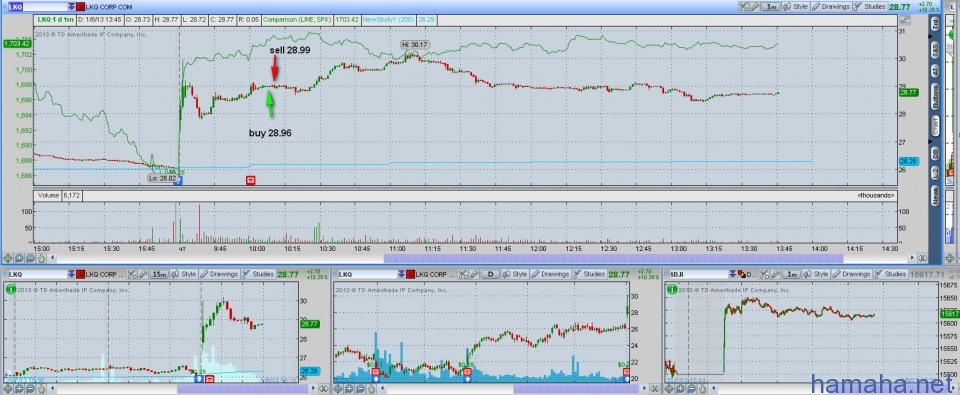
Task: Change the 1m timeframe on main chart
Action: [771, 7]
